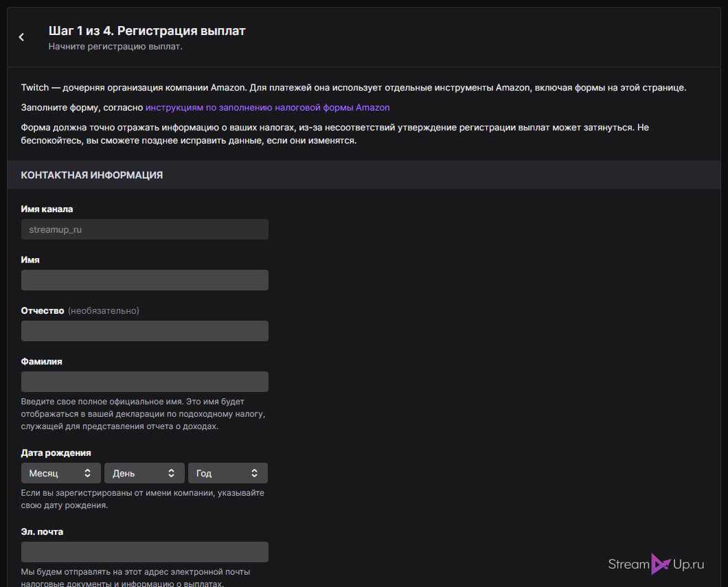Focus the Имя input field
The height and width of the screenshot is (587, 728).
(144, 280)
